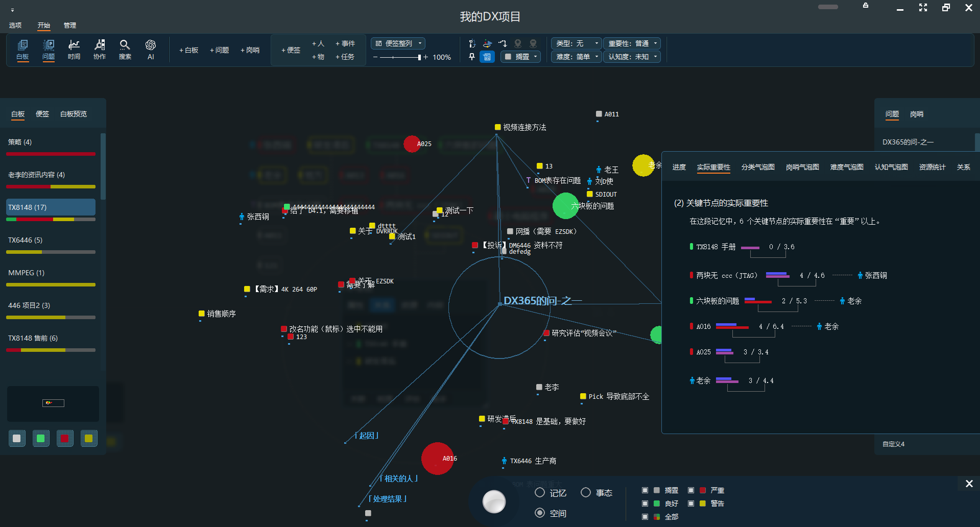Open the AI assistant icon
The image size is (980, 527).
151,50
